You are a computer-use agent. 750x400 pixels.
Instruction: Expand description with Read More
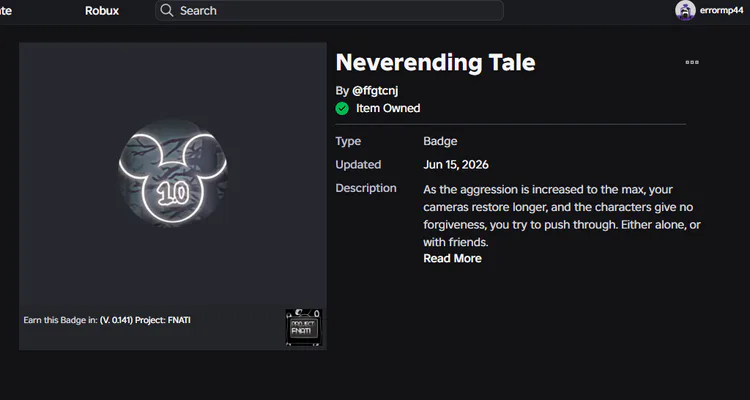452,258
